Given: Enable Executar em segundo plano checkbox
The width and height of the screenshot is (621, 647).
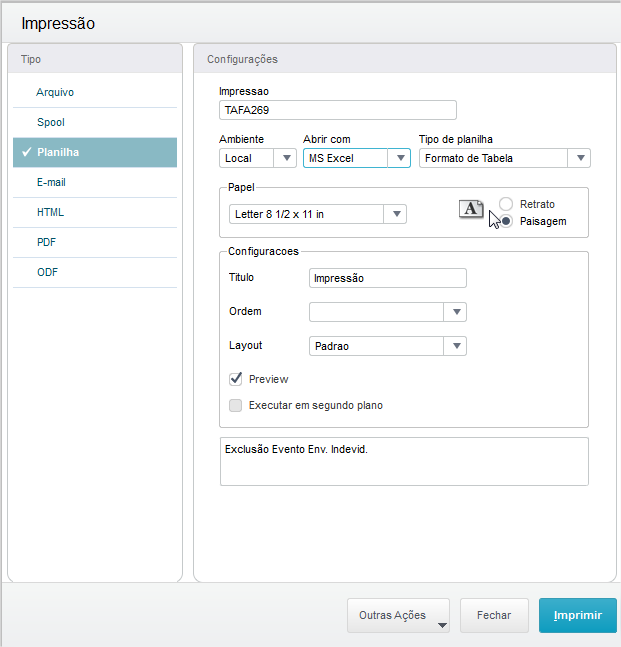Looking at the screenshot, I should tap(236, 405).
